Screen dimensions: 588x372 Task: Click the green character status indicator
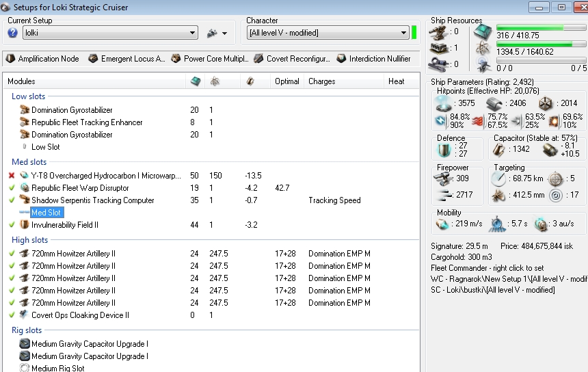coord(414,33)
